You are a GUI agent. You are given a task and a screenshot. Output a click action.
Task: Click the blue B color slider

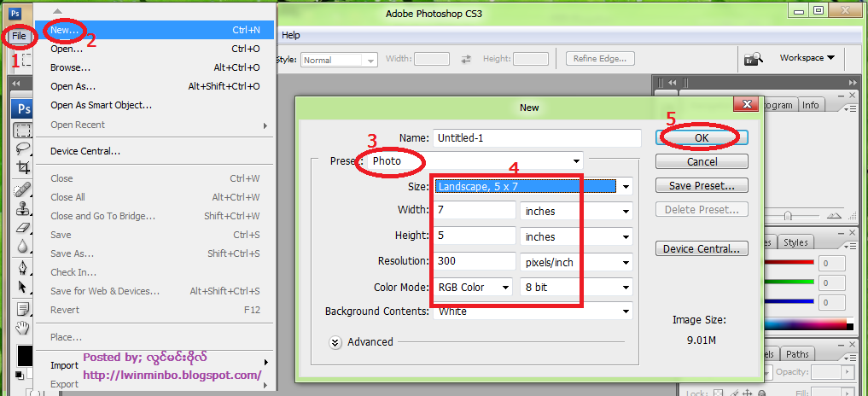click(789, 301)
